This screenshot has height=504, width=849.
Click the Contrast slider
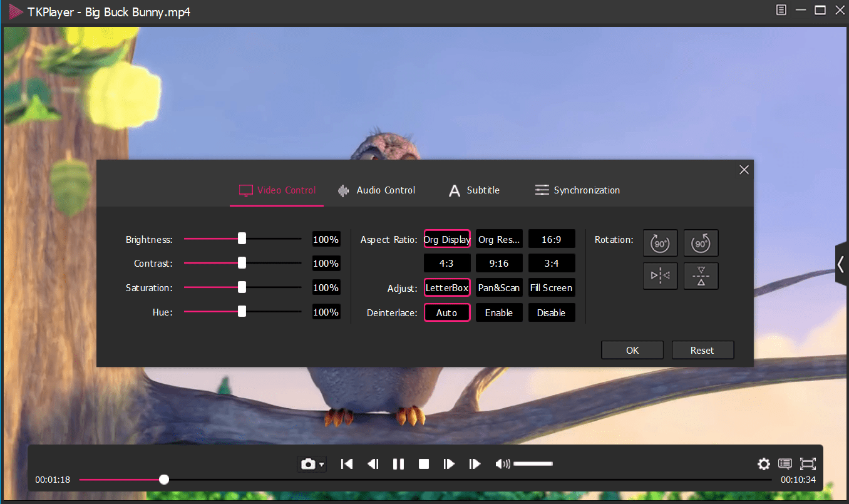pos(242,263)
